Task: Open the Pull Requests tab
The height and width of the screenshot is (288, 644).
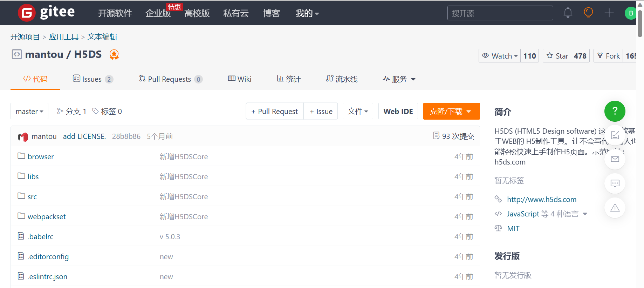Action: (171, 79)
